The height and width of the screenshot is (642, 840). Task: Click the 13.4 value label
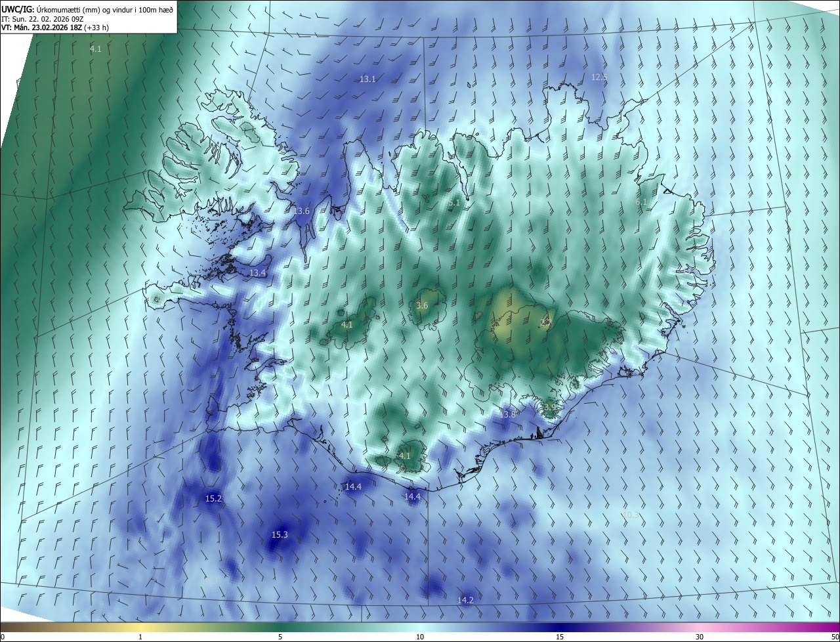tap(258, 273)
